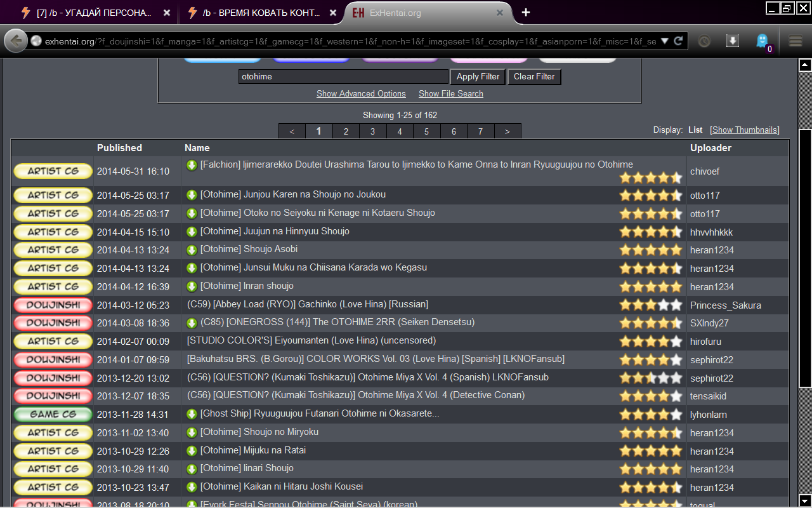Switch to the ВРЕМЯ КОВАТЬ КОНТ browser tab
The width and height of the screenshot is (812, 508).
261,13
